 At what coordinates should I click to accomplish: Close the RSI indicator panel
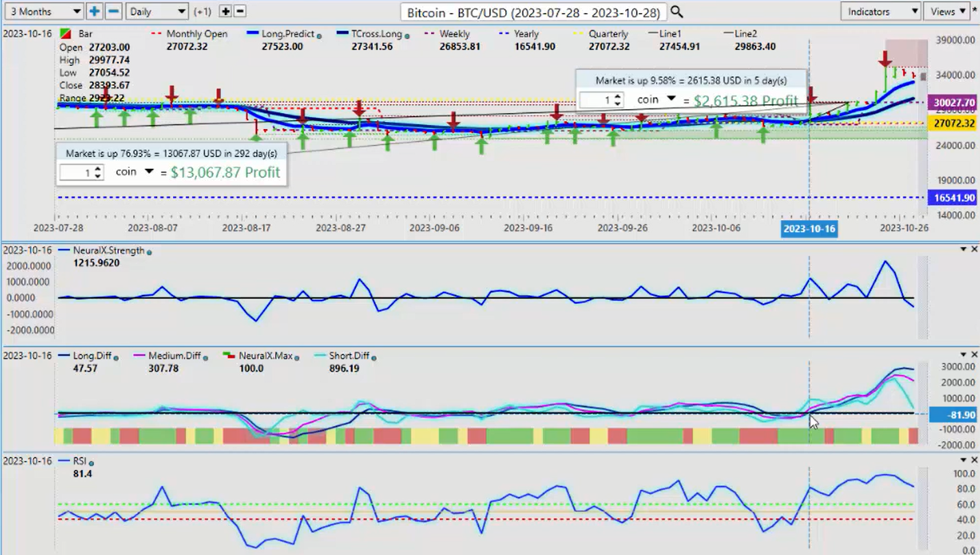tap(974, 460)
